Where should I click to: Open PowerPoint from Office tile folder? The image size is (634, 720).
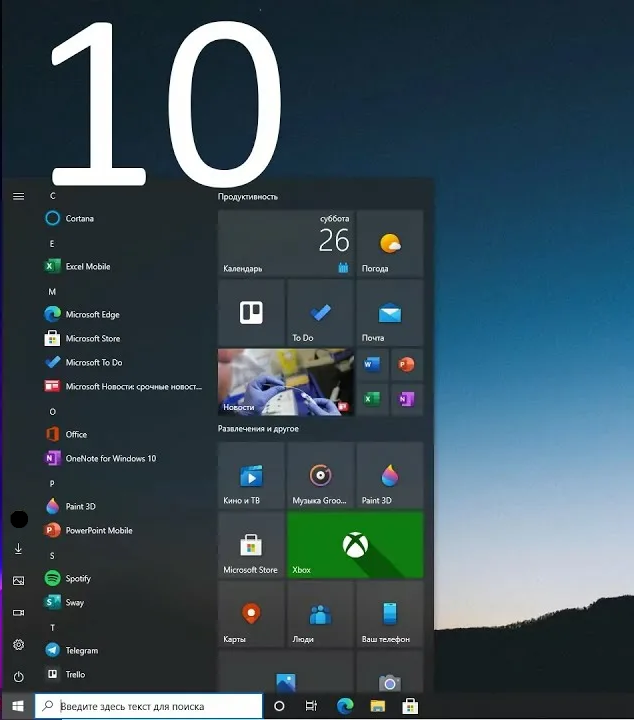(x=407, y=365)
